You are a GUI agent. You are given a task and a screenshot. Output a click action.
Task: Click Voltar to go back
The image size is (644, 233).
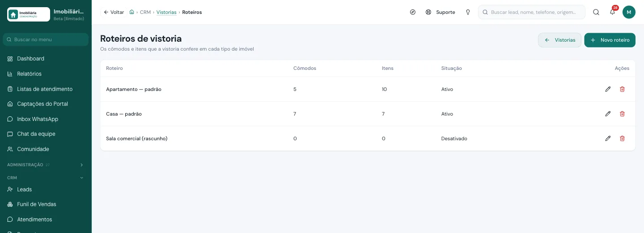[114, 12]
